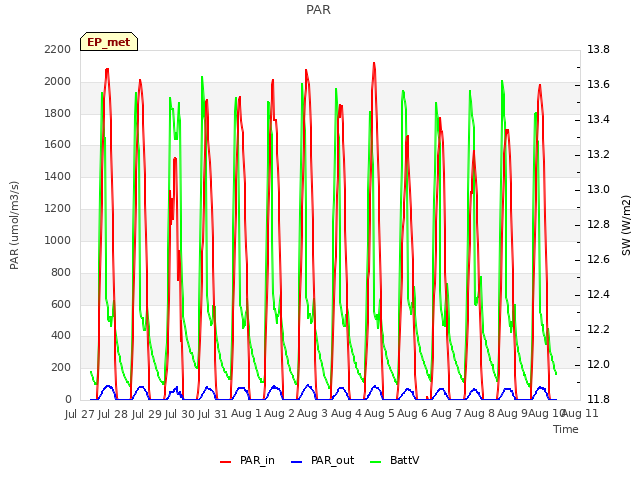Click the 12.0 right axis value
Viewport: 640px width, 480px height.
pyautogui.click(x=598, y=364)
